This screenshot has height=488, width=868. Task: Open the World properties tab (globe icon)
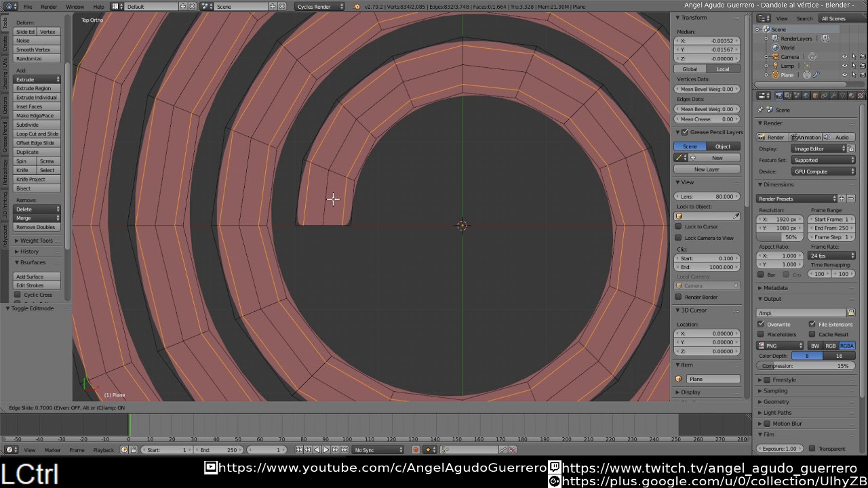806,96
